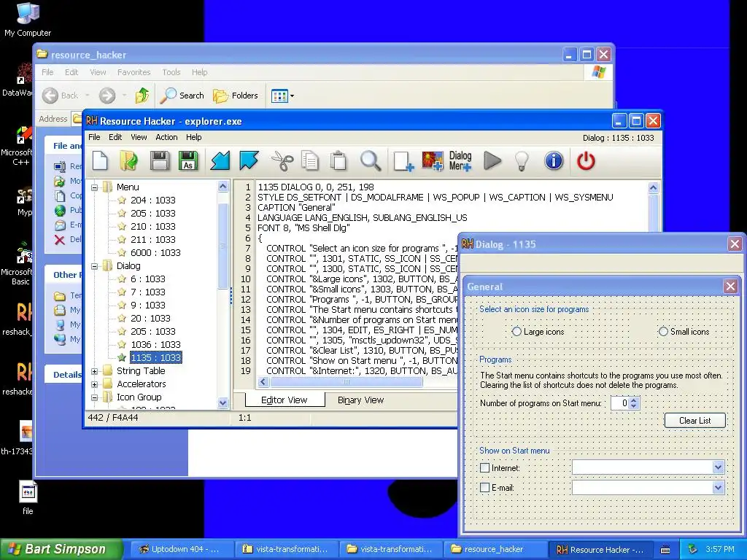Open the Views dropdown arrow in Explorer
Image resolution: width=747 pixels, height=560 pixels.
tap(292, 96)
